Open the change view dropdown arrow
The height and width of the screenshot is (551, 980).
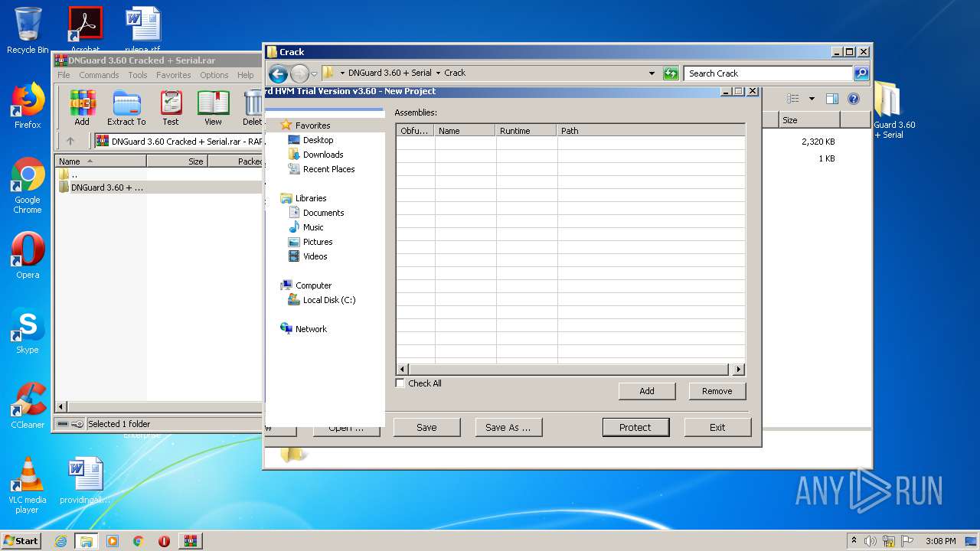(x=812, y=99)
